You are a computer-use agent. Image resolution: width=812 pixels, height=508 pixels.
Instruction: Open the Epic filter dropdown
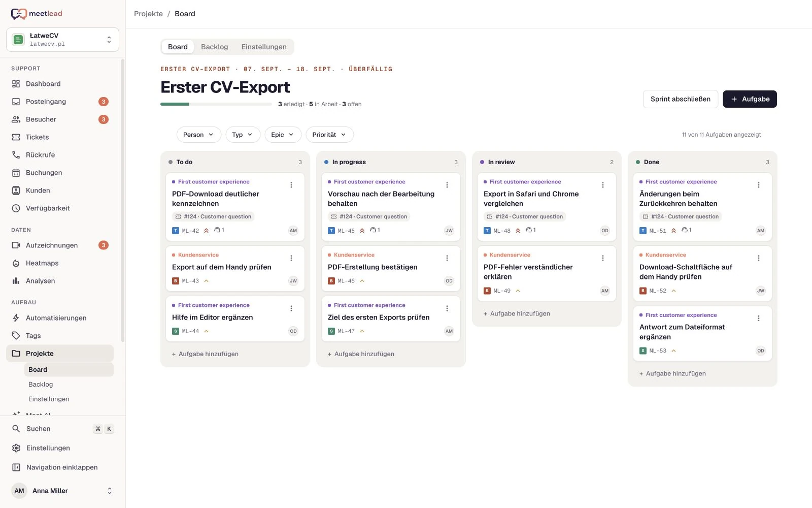(283, 135)
